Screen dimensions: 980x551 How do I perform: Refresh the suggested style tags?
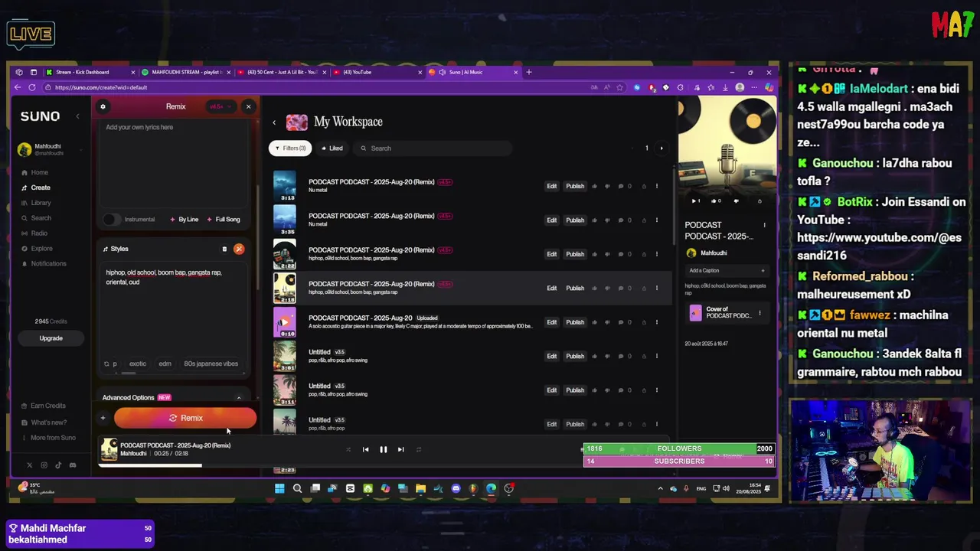point(106,364)
